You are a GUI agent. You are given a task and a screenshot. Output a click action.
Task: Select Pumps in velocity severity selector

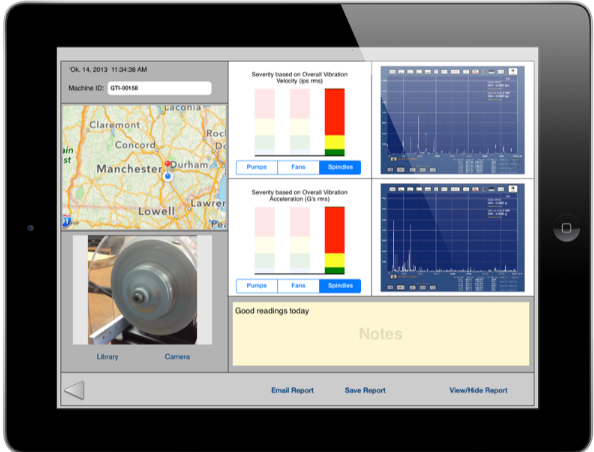257,167
